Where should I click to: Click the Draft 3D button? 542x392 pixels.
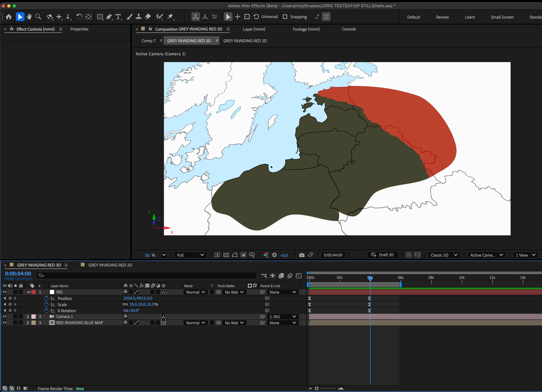click(x=382, y=255)
